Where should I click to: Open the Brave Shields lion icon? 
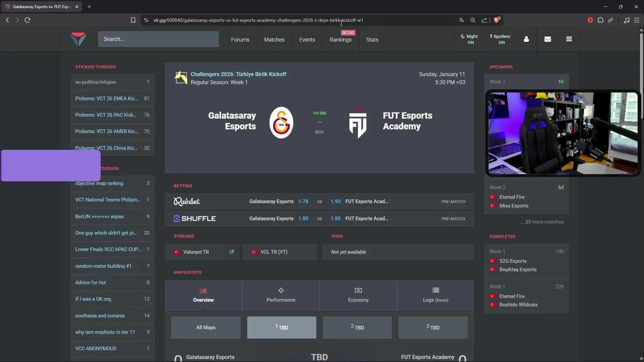pyautogui.click(x=497, y=20)
